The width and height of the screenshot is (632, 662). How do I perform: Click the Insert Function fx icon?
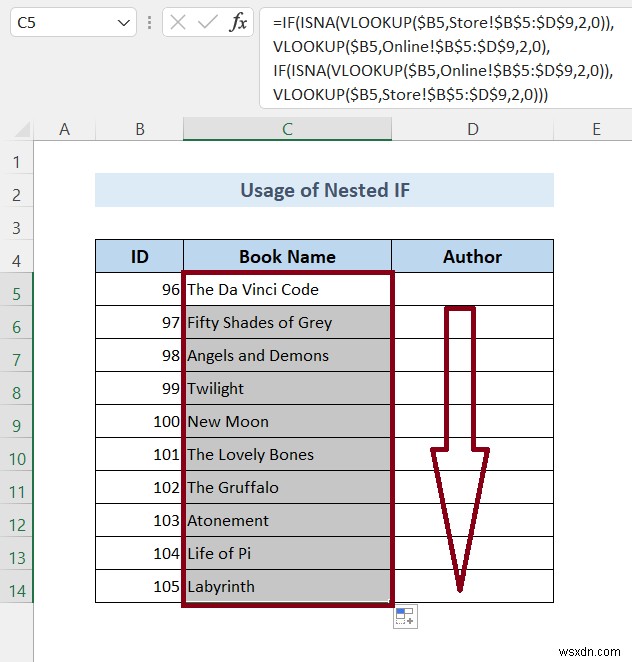point(238,22)
